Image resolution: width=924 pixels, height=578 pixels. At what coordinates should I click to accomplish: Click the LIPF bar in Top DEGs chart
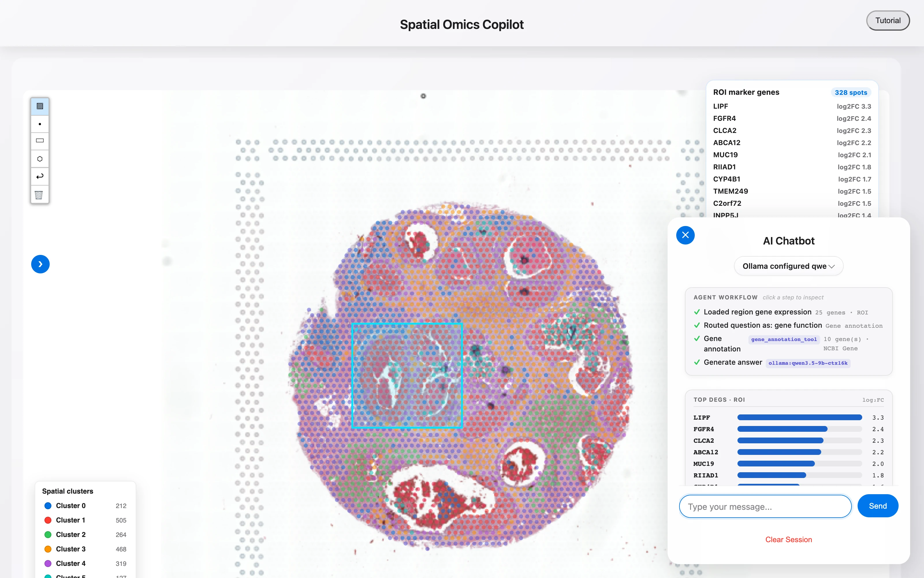(800, 417)
